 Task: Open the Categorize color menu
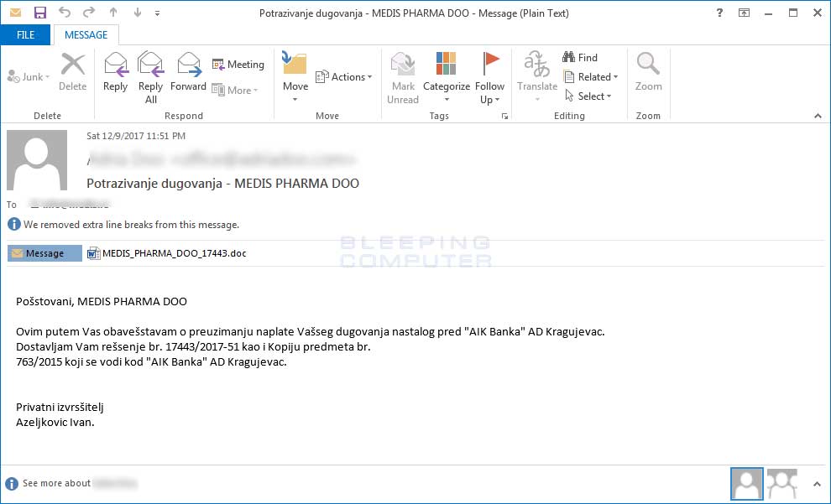click(447, 78)
